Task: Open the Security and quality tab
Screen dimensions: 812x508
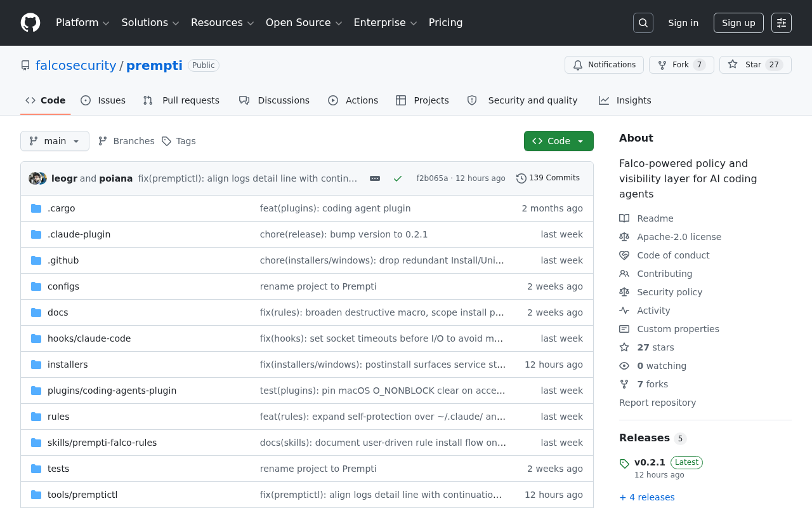Action: 522,100
